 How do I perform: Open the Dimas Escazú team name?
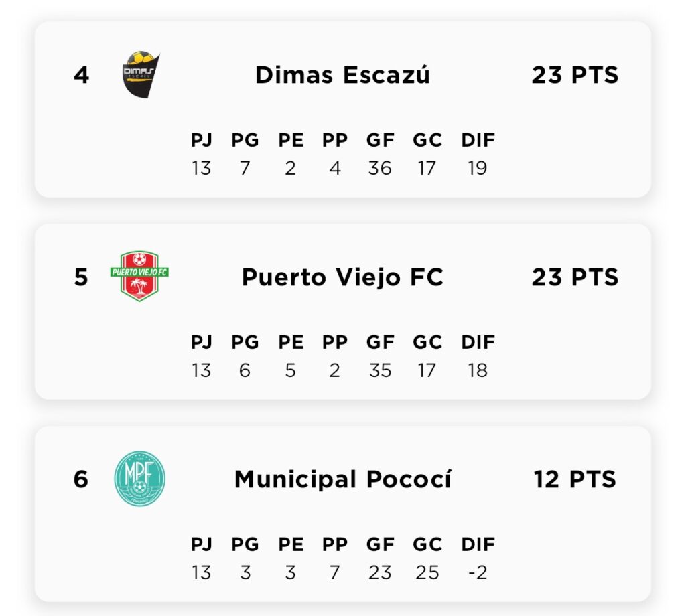[x=342, y=75]
